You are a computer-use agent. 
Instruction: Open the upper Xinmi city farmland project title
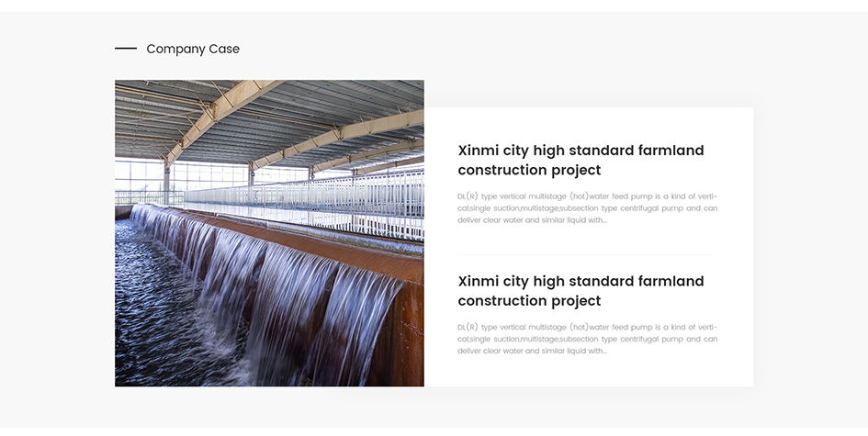(581, 160)
